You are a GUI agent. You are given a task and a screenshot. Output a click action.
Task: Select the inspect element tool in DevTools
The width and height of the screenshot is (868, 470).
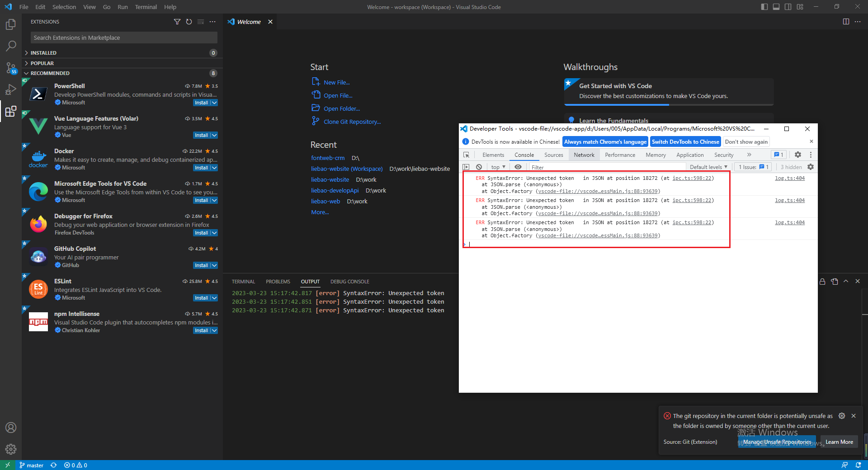467,155
